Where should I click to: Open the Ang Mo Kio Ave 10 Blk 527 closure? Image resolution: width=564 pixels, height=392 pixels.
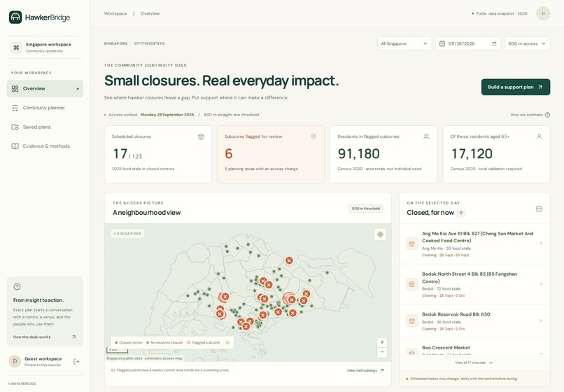pyautogui.click(x=474, y=244)
